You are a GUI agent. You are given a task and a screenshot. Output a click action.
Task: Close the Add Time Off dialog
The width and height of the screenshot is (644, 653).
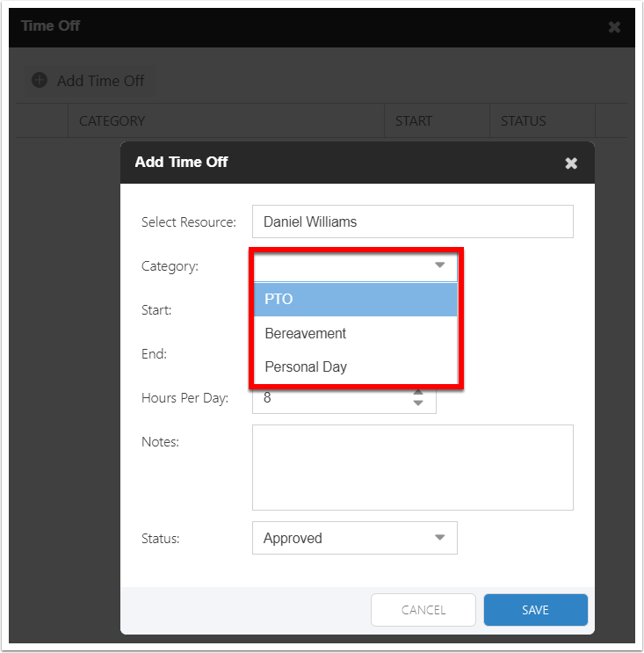[571, 163]
